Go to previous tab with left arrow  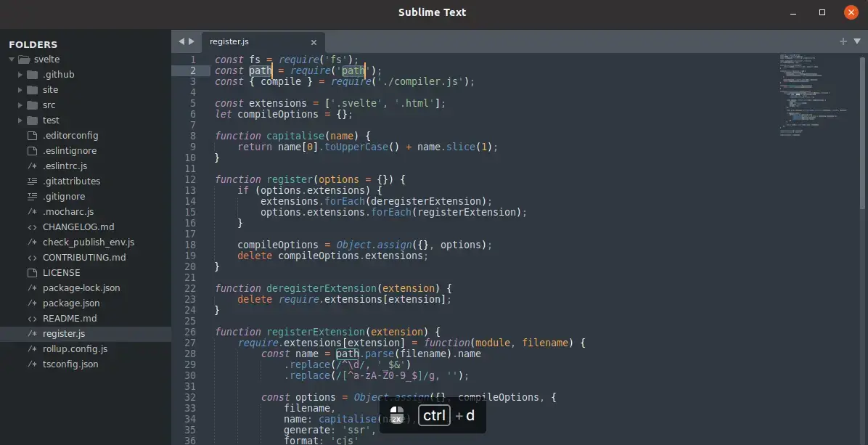[x=181, y=41]
